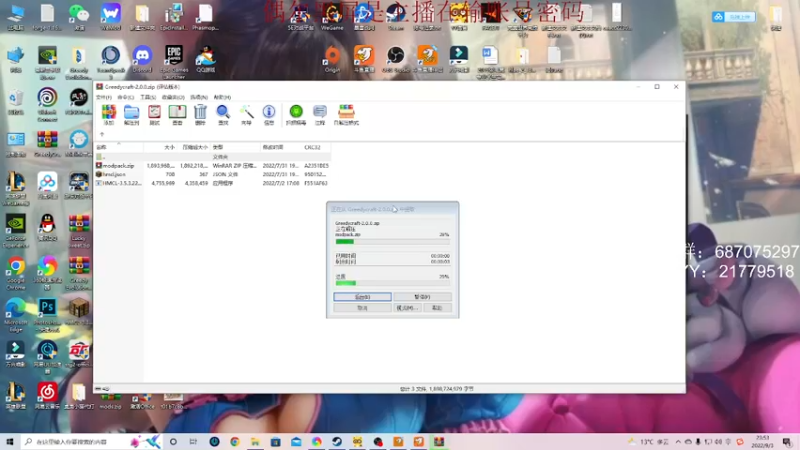This screenshot has width=800, height=450.
Task: Click the Discord desktop icon
Action: pos(142,60)
